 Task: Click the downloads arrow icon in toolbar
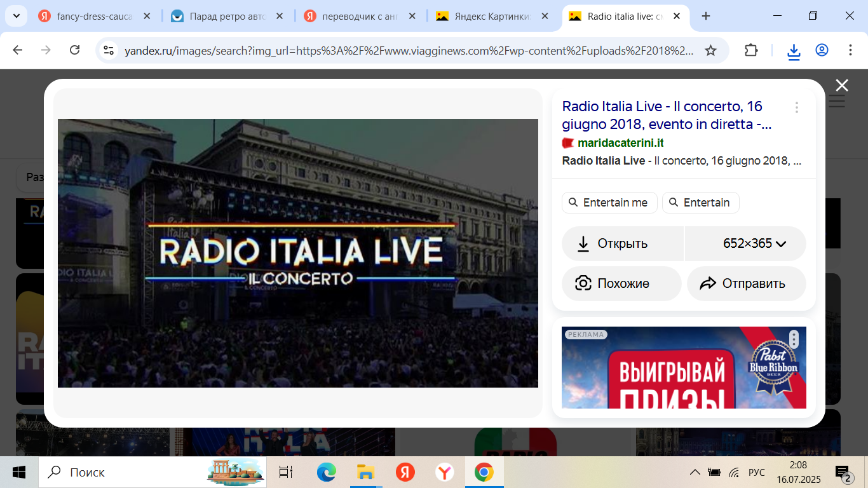794,51
